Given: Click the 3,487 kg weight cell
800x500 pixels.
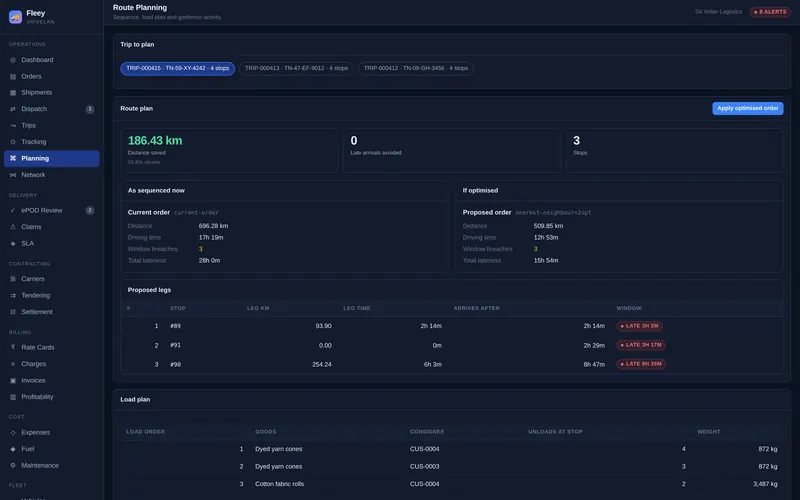Looking at the screenshot, I should (765, 484).
